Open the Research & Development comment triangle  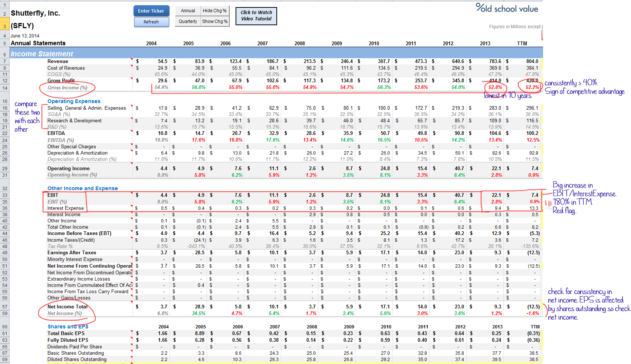(132, 119)
